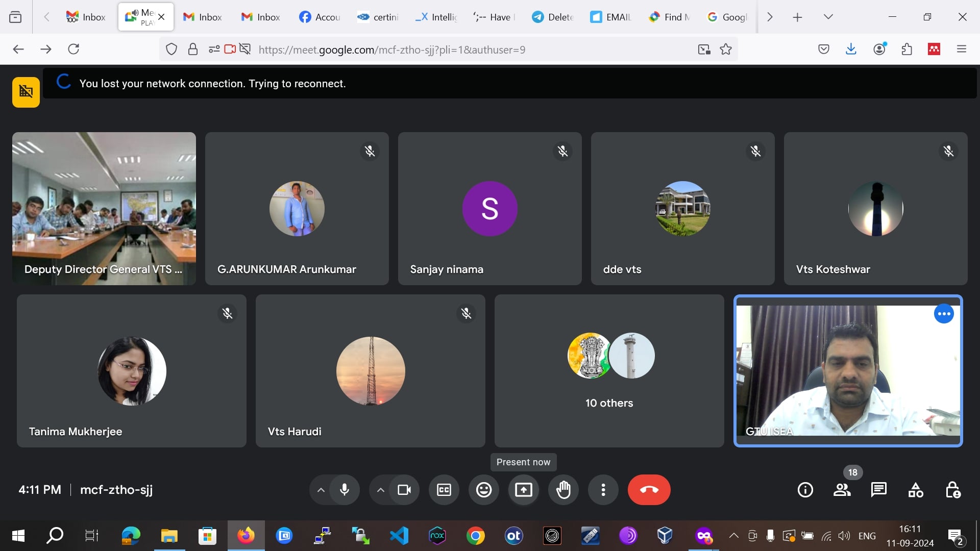
Task: Show people list with 18 participants
Action: click(842, 490)
